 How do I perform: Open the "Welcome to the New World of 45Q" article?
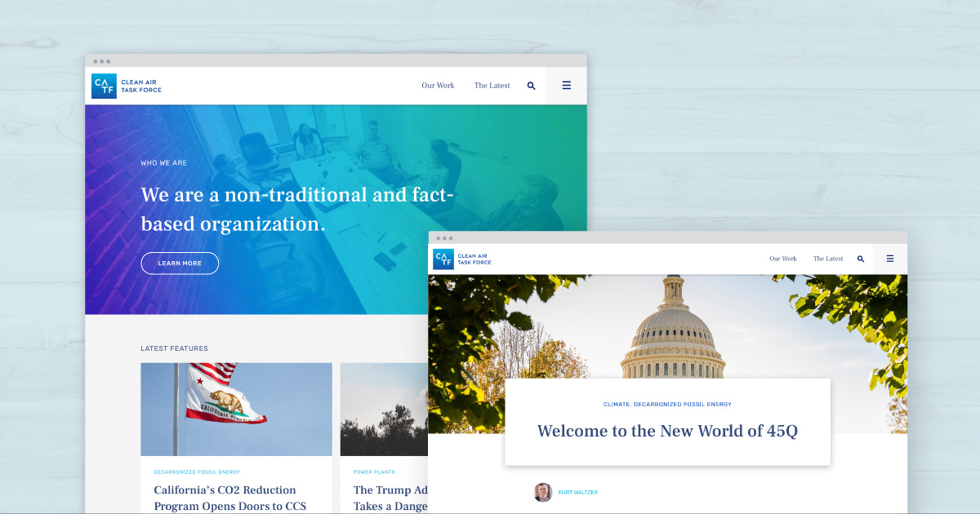click(667, 430)
